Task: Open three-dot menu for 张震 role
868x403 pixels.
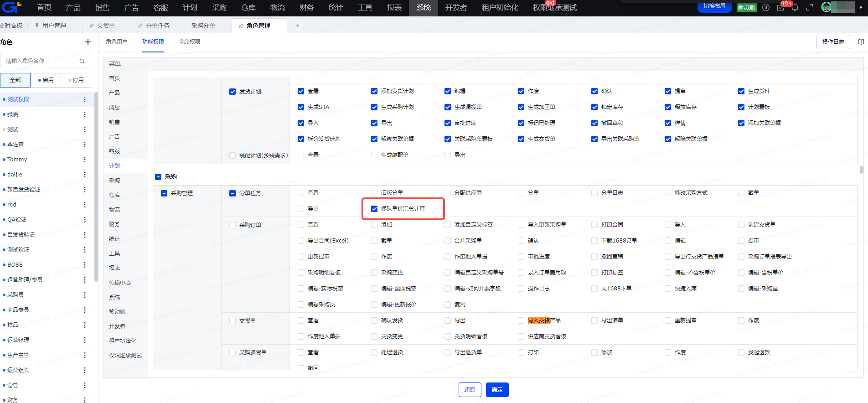Action: pos(85,114)
